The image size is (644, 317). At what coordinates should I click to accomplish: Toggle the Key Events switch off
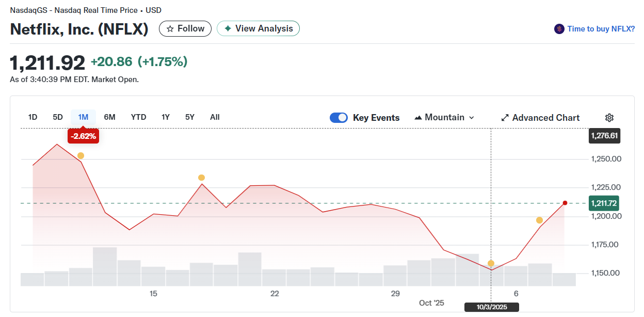pos(339,118)
